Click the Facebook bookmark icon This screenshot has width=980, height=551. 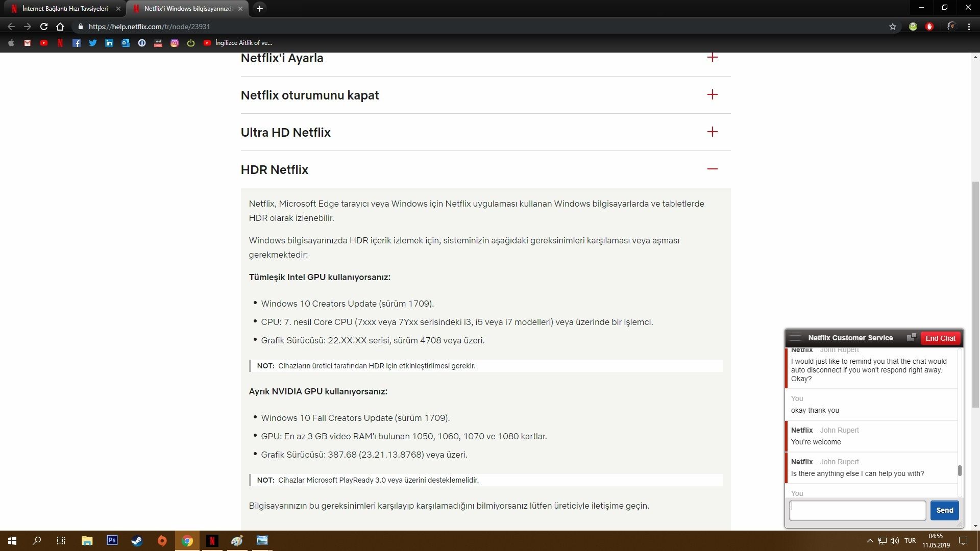[76, 43]
